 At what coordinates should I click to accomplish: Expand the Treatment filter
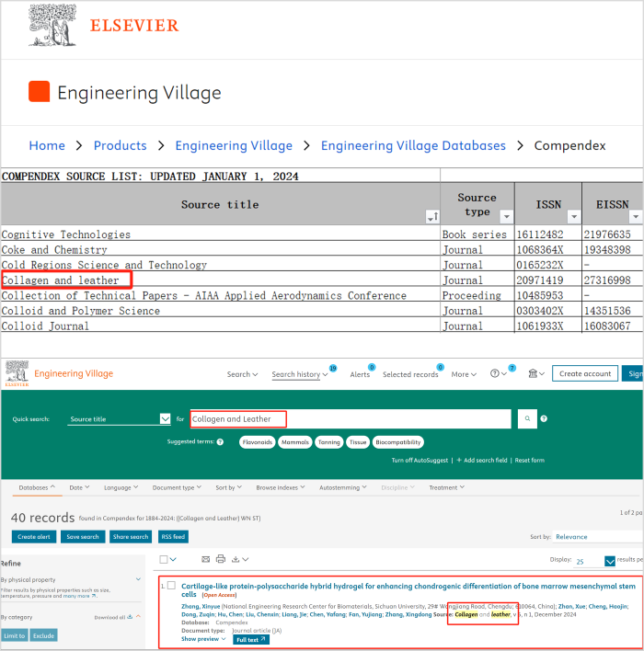coord(446,488)
